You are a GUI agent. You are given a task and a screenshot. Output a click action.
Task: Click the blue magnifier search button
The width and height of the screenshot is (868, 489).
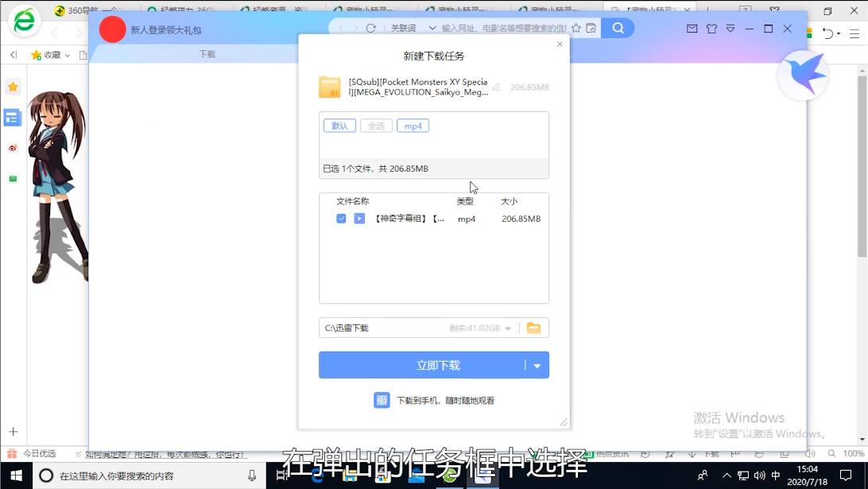tap(618, 29)
